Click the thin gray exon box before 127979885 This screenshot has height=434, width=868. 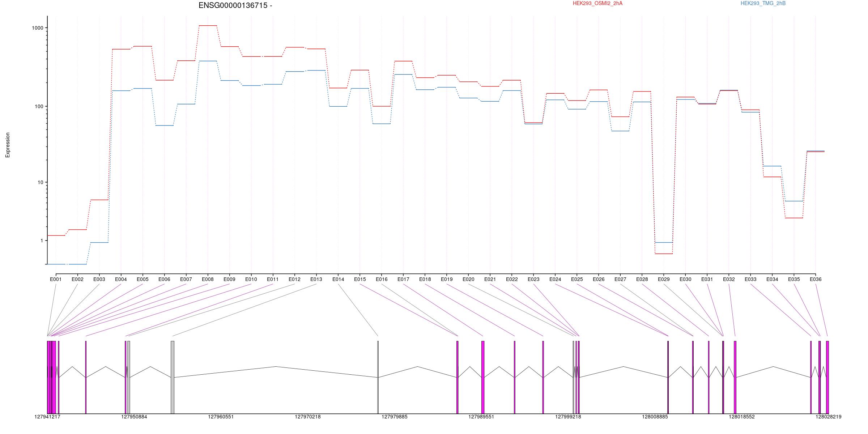pos(378,377)
